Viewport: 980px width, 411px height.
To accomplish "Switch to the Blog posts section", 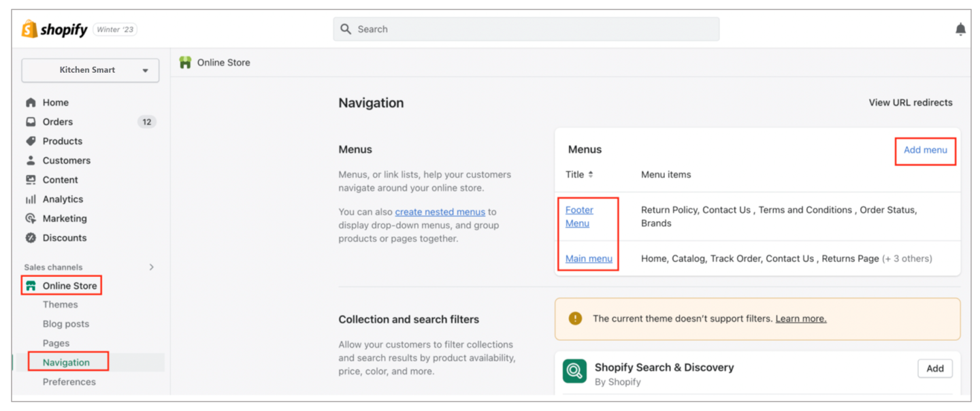I will pyautogui.click(x=65, y=323).
